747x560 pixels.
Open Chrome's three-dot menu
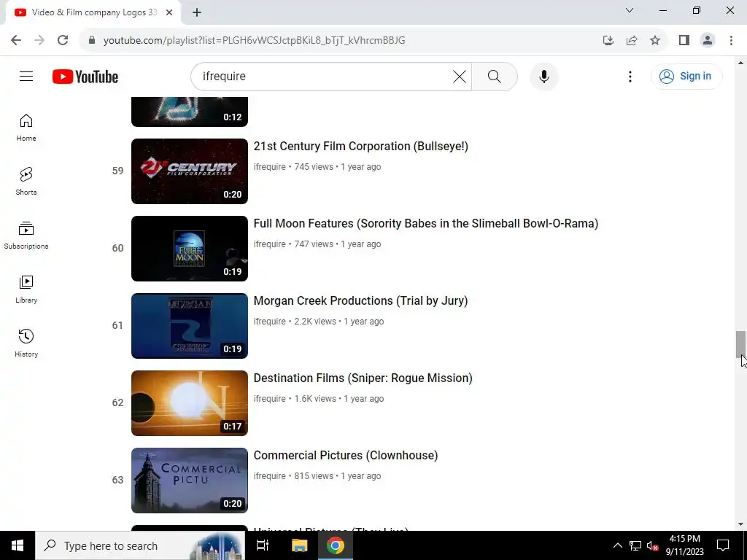pos(731,40)
